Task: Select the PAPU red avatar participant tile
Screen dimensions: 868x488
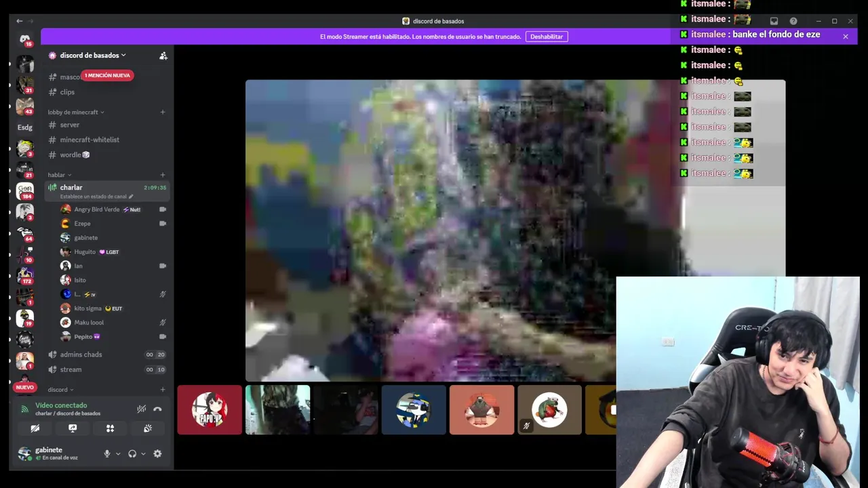Action: coord(210,410)
